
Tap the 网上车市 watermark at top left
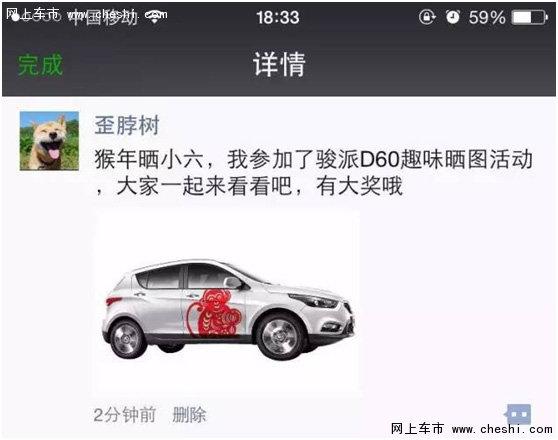tap(32, 14)
